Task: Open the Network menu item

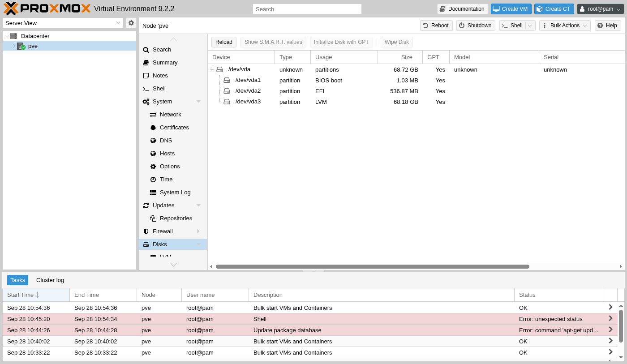Action: pos(173,115)
